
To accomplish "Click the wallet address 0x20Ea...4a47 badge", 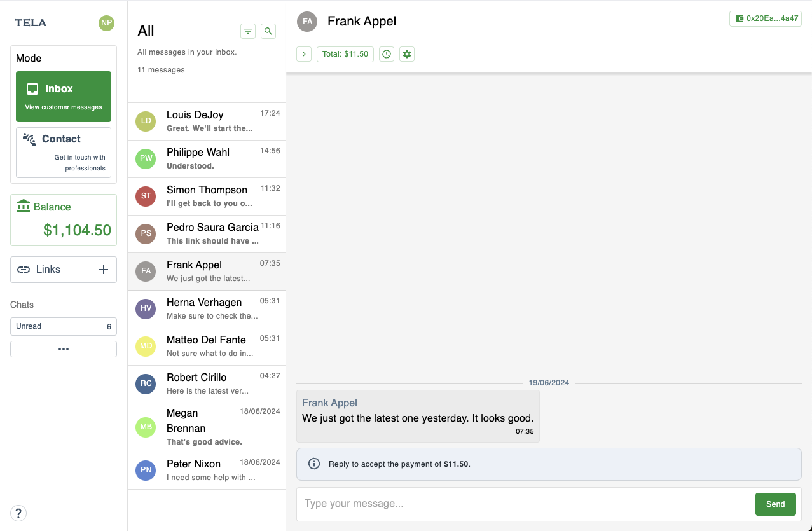I will [x=765, y=18].
